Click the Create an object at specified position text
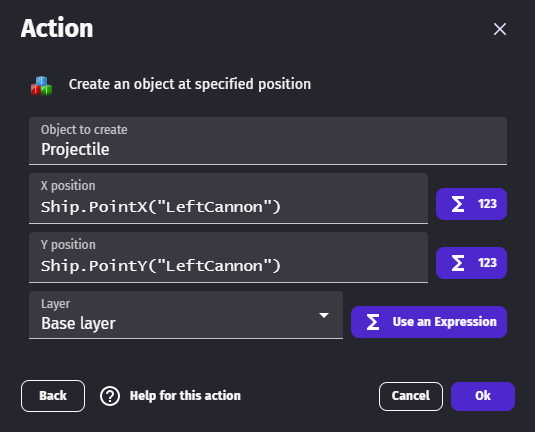Image resolution: width=535 pixels, height=432 pixels. pyautogui.click(x=190, y=84)
